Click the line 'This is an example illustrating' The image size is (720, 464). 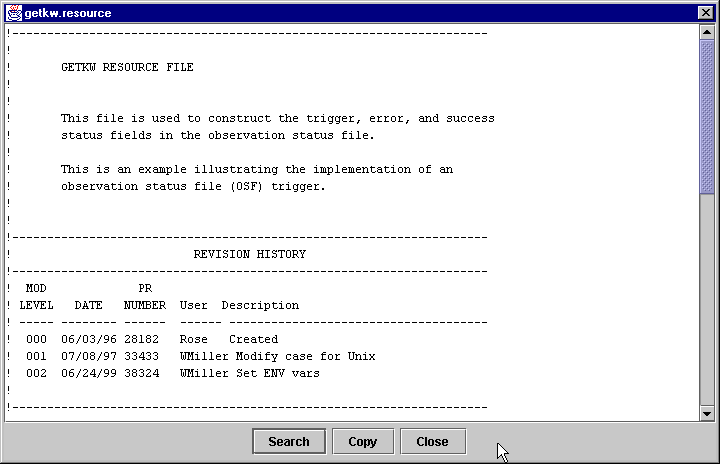pos(257,170)
